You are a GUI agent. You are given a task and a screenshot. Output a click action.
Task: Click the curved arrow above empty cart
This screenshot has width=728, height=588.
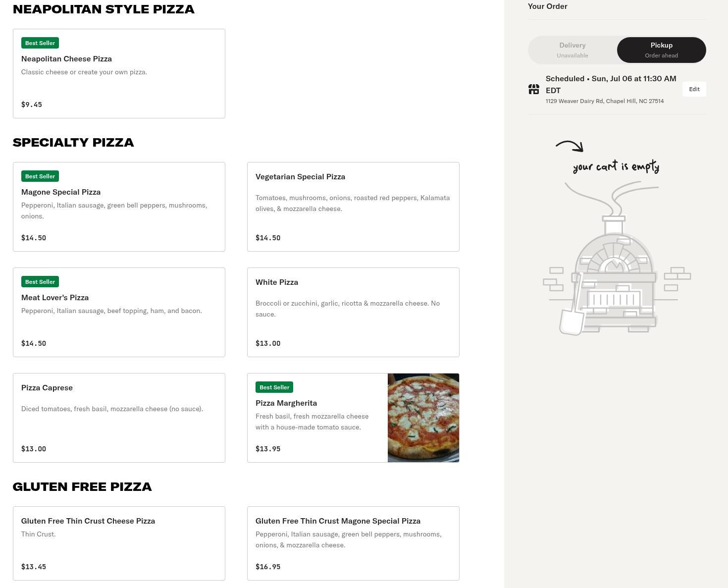tap(570, 146)
